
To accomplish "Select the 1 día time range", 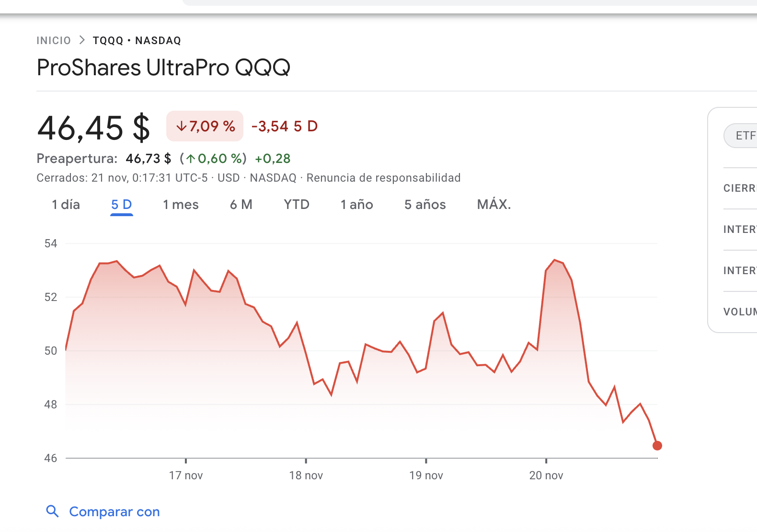I will (x=66, y=205).
